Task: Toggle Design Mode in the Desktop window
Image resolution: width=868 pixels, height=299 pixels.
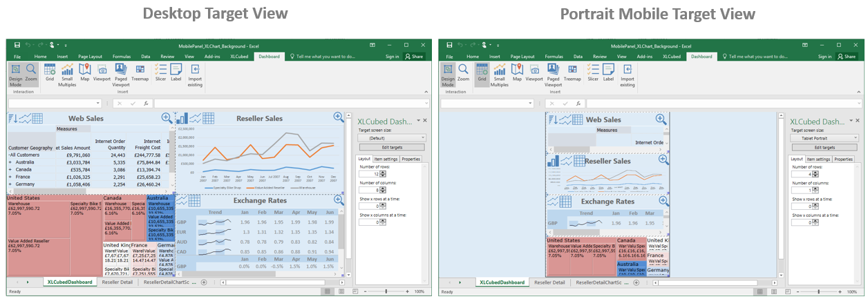Action: pos(17,74)
